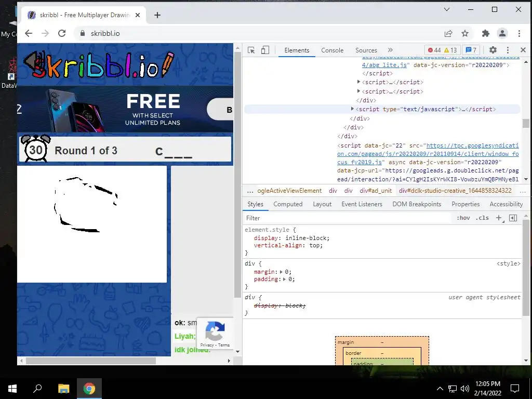Open the 7 issues badge

pos(471,50)
